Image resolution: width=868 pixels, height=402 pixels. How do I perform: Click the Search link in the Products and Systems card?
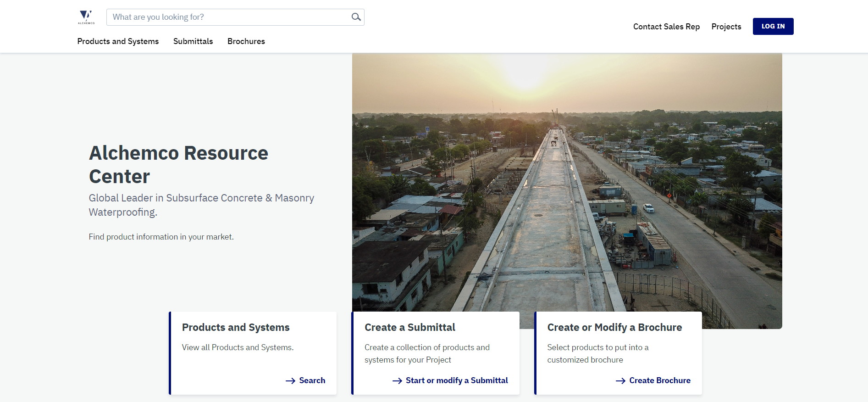click(312, 380)
